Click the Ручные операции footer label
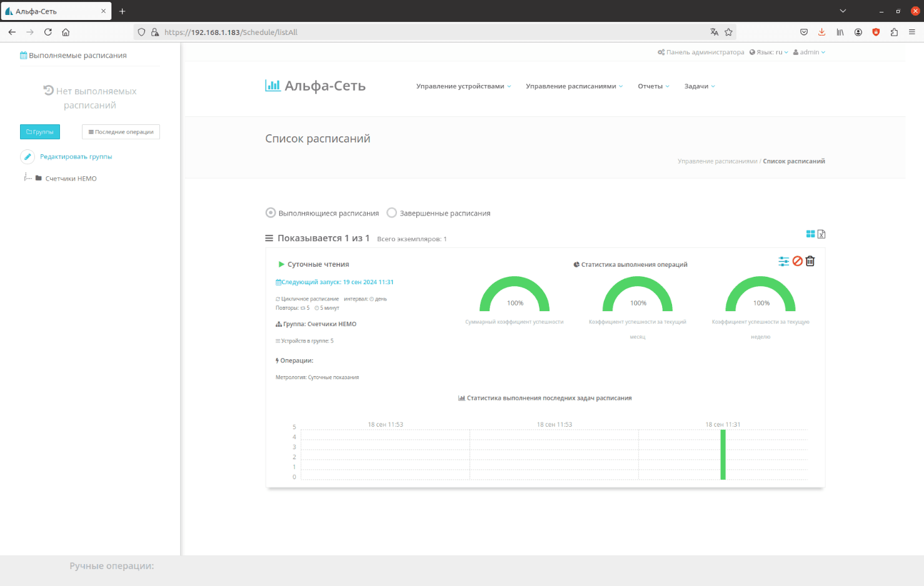The width and height of the screenshot is (924, 586). click(x=112, y=566)
